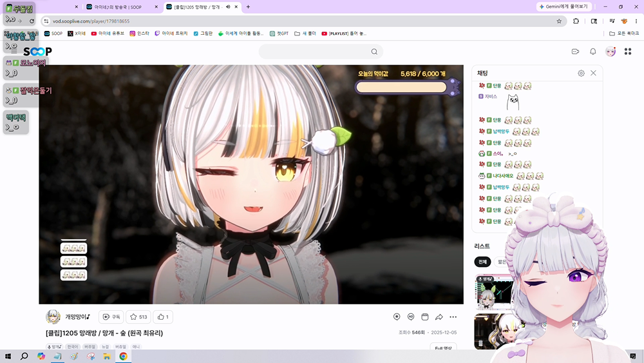Viewport: 644px width, 363px height.
Task: Select the 망개♪ tag chip
Action: point(54,347)
